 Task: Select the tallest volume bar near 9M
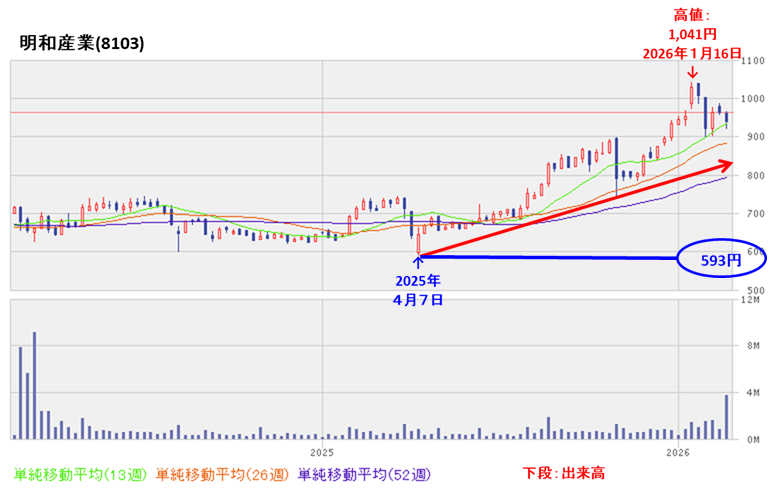(34, 385)
